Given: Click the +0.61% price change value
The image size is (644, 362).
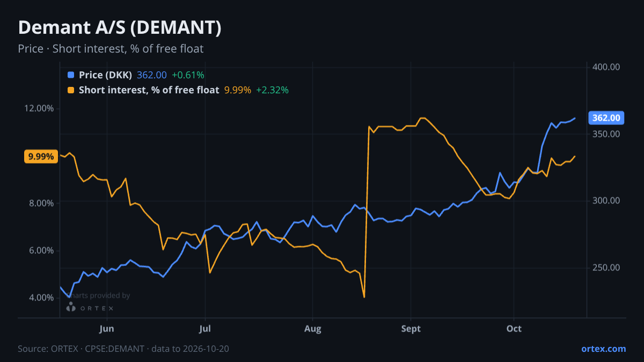Looking at the screenshot, I should [x=188, y=75].
